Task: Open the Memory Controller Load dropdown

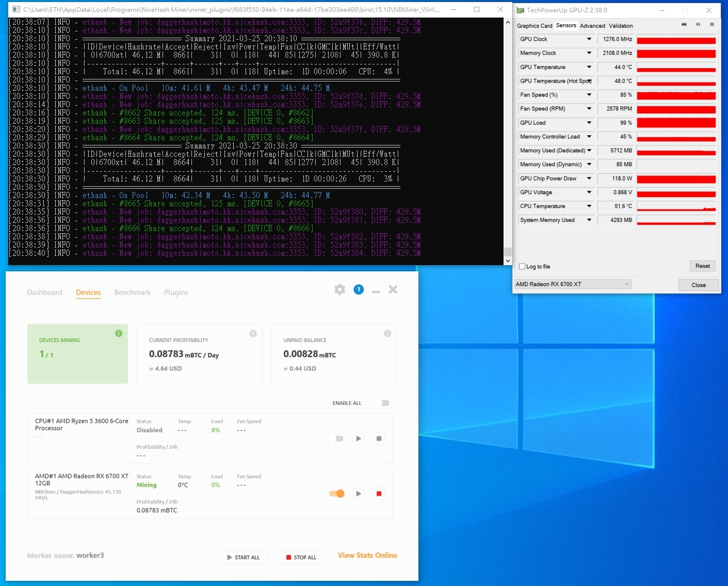Action: click(589, 137)
